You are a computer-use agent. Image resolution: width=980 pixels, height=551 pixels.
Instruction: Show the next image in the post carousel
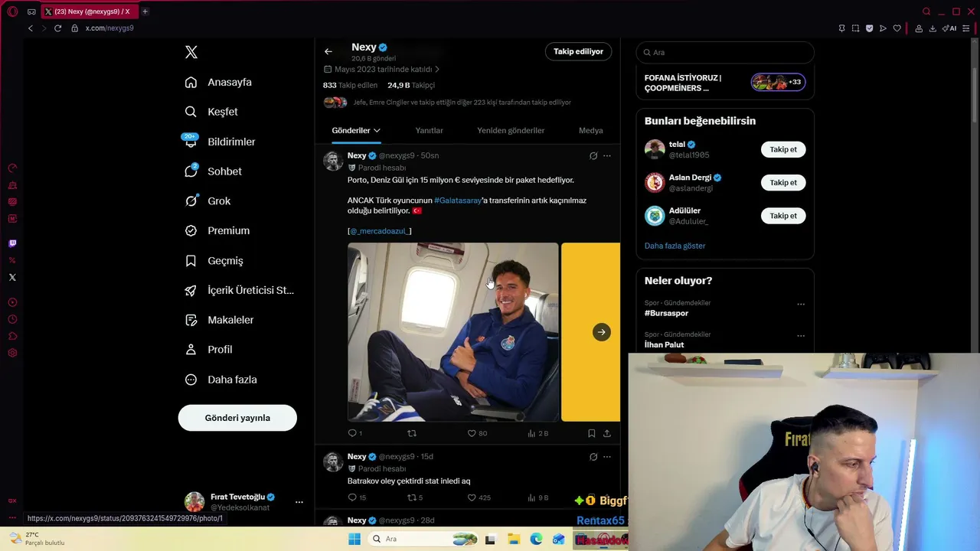[602, 332]
